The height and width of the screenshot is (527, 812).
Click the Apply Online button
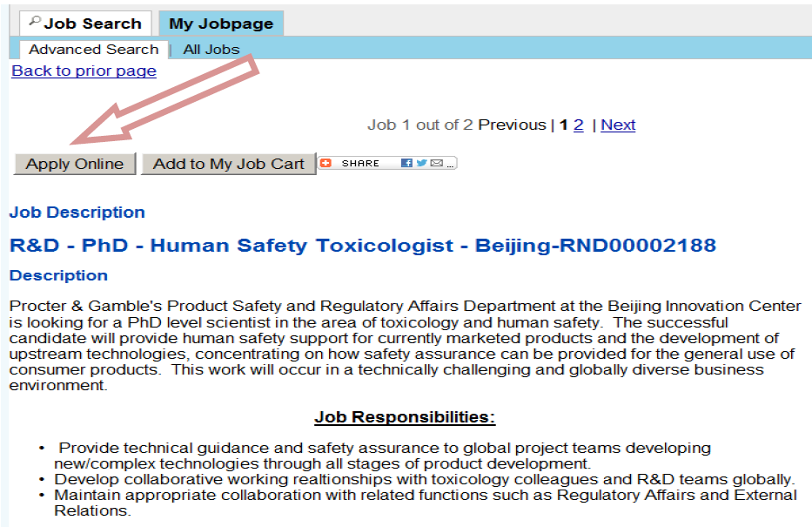[75, 164]
